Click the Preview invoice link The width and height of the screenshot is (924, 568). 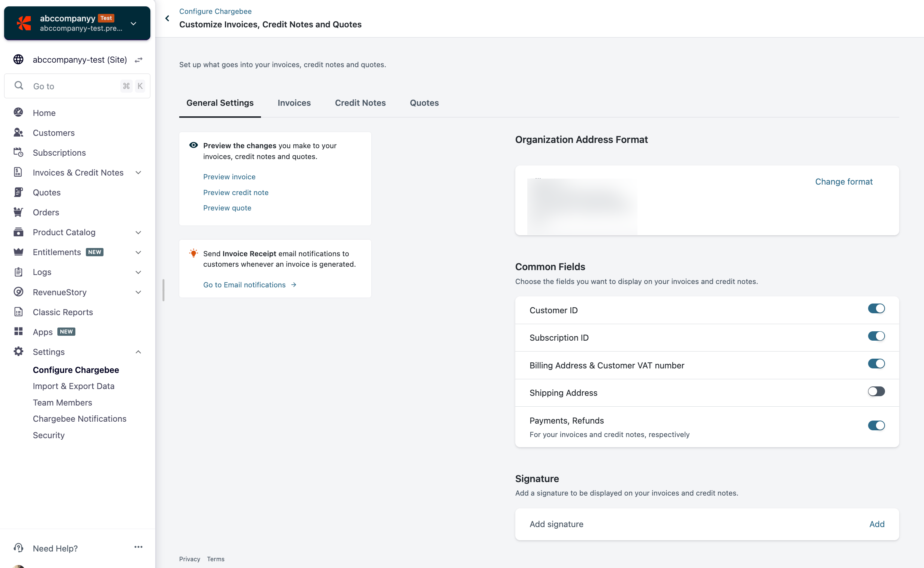(x=229, y=177)
